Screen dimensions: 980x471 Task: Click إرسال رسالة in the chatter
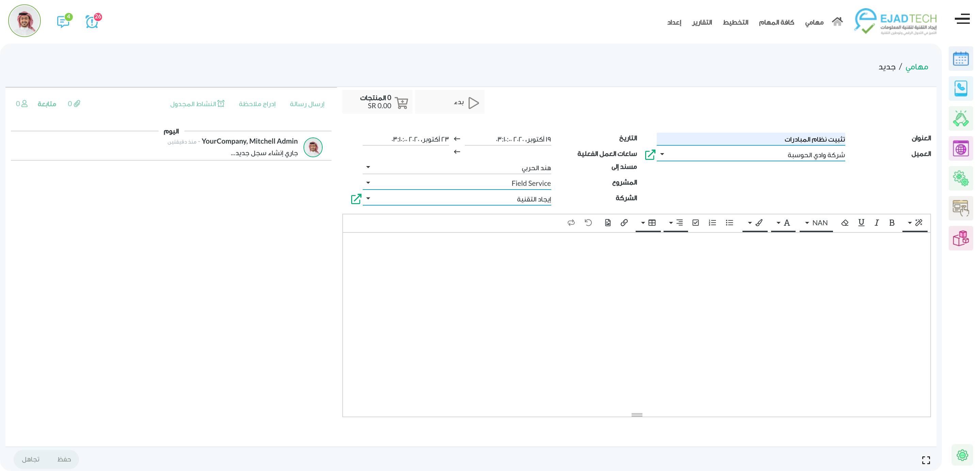click(x=307, y=104)
